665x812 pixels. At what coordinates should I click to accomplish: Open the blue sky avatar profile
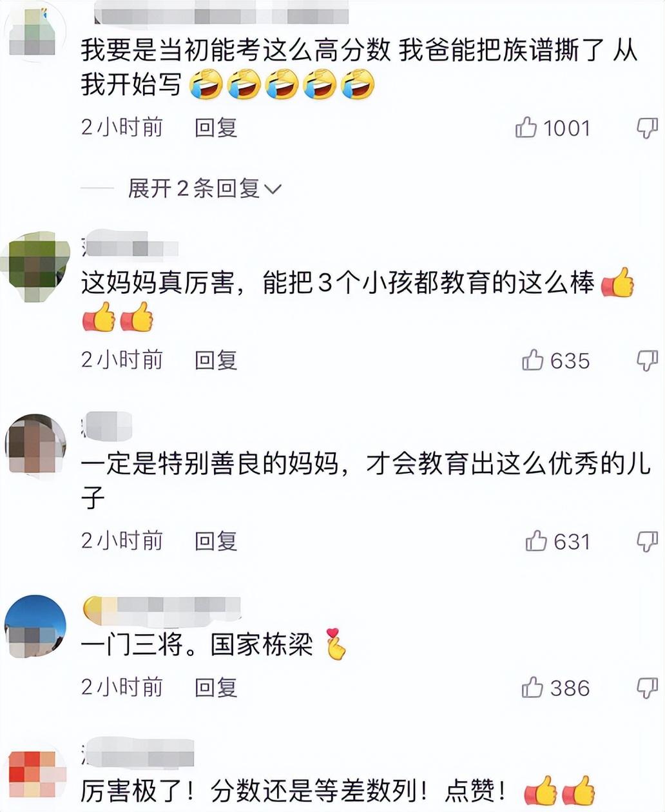[x=35, y=626]
